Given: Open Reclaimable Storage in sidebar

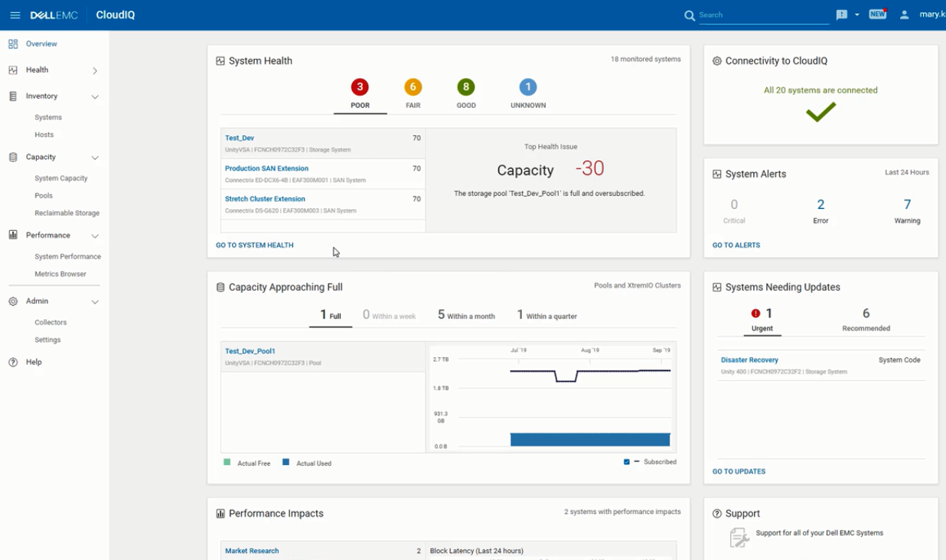Looking at the screenshot, I should pos(67,213).
